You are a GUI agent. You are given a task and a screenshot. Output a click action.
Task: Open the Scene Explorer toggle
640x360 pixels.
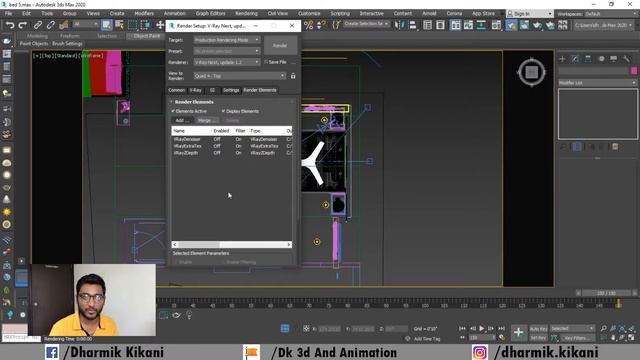427,25
